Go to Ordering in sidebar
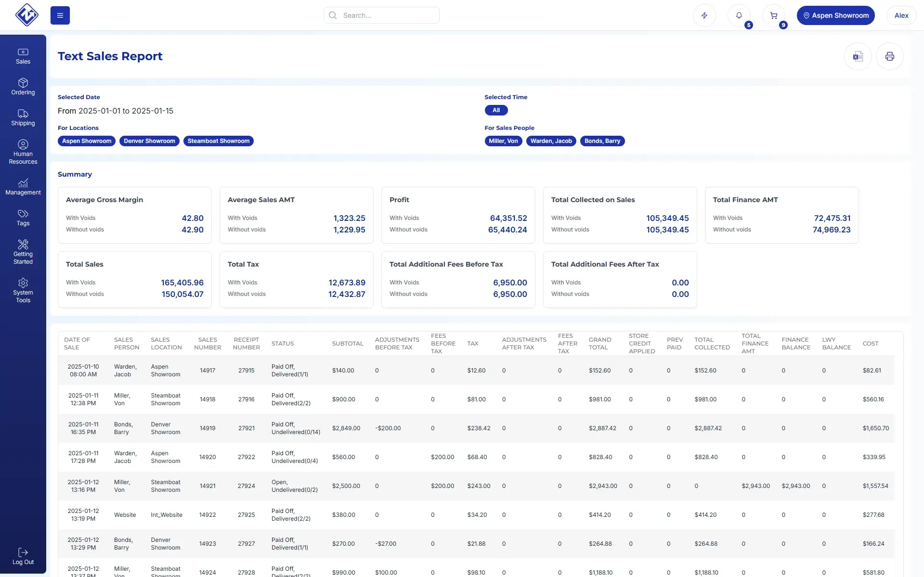Image resolution: width=924 pixels, height=577 pixels. coord(23,87)
